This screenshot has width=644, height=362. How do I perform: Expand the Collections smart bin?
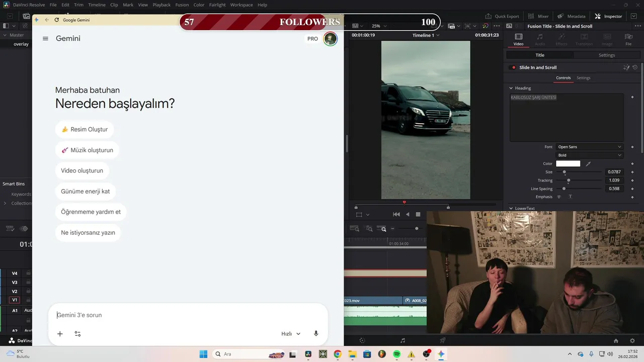coord(5,203)
